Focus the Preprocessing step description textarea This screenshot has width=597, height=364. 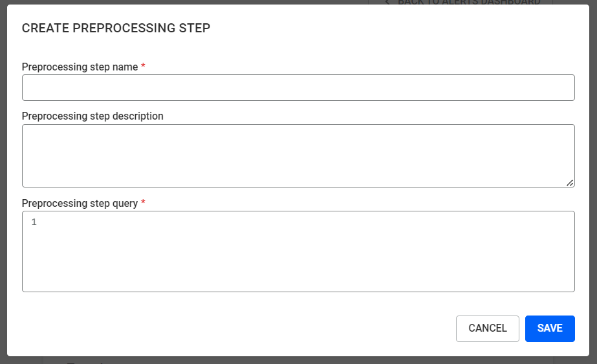tap(298, 156)
